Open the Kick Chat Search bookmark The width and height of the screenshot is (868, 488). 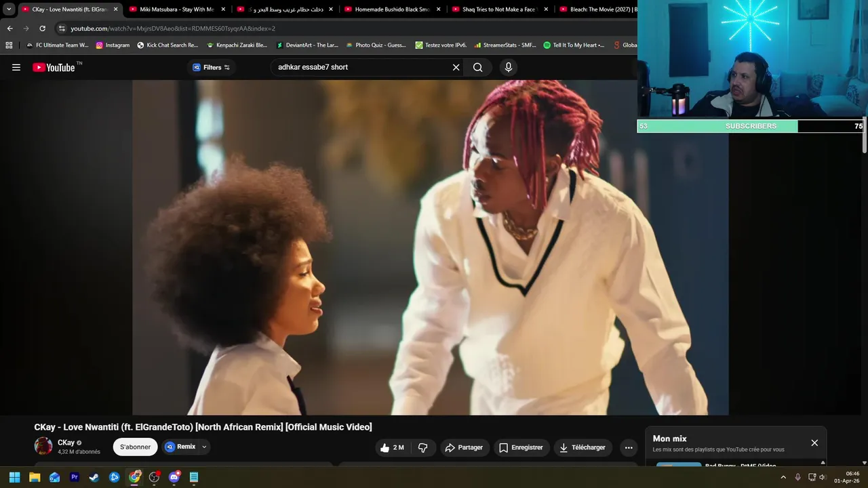click(167, 45)
